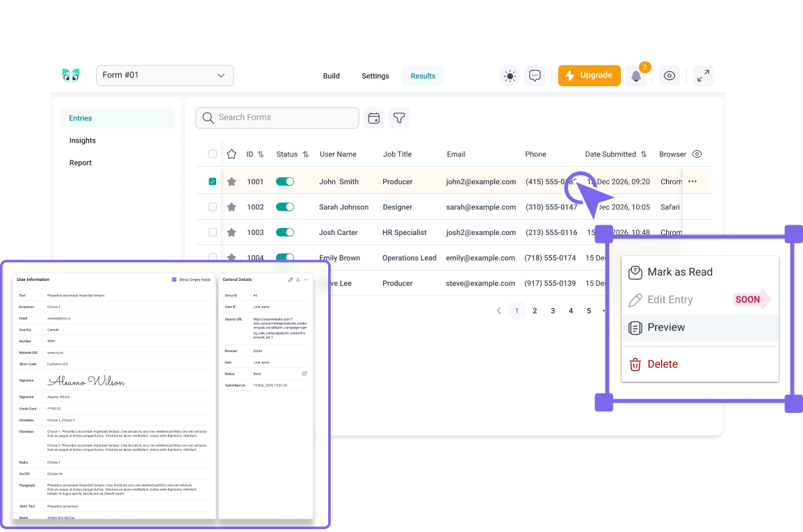Open the calendar date filter
This screenshot has width=803, height=532.
pos(374,118)
